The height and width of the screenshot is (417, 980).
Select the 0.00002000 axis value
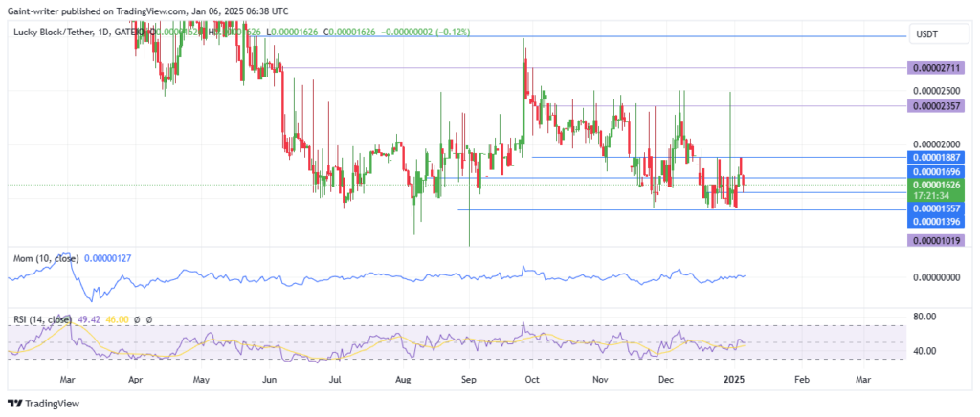[935, 143]
